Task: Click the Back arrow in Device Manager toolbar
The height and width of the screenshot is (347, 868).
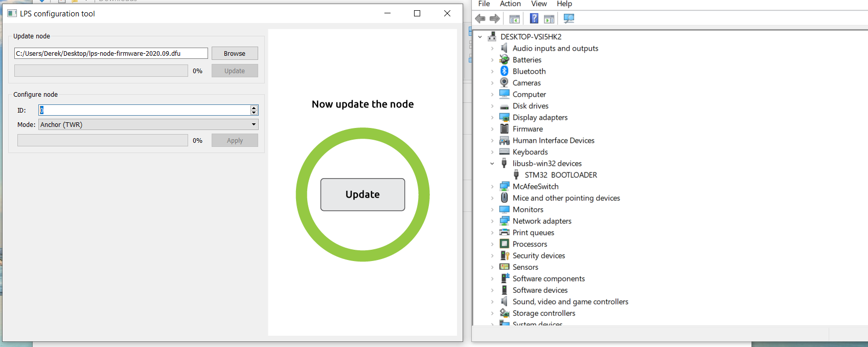Action: (x=480, y=19)
